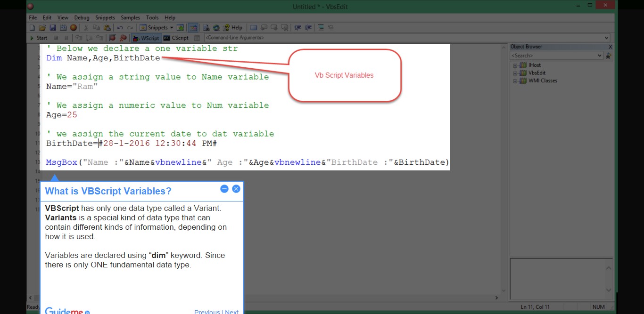Undo the last edit
The height and width of the screenshot is (314, 644).
pos(120,28)
